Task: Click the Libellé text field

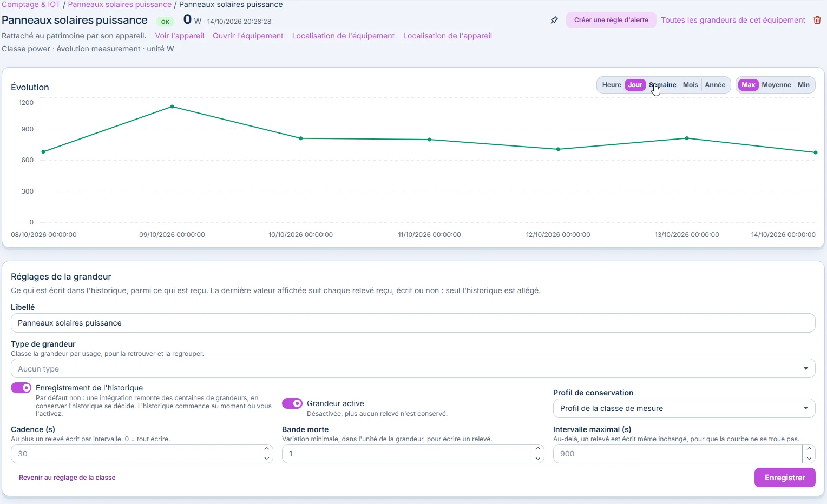Action: pos(413,323)
